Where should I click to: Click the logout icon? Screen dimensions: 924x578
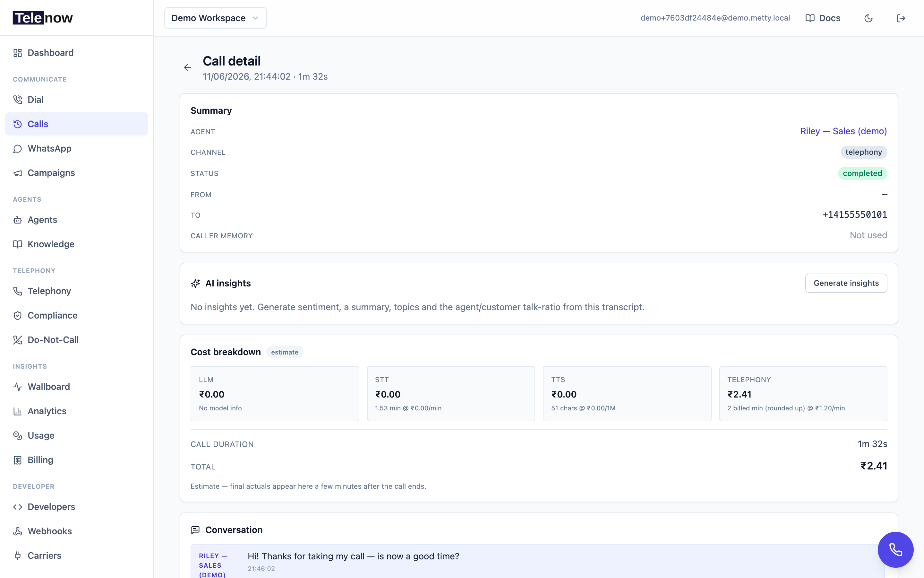pos(901,18)
